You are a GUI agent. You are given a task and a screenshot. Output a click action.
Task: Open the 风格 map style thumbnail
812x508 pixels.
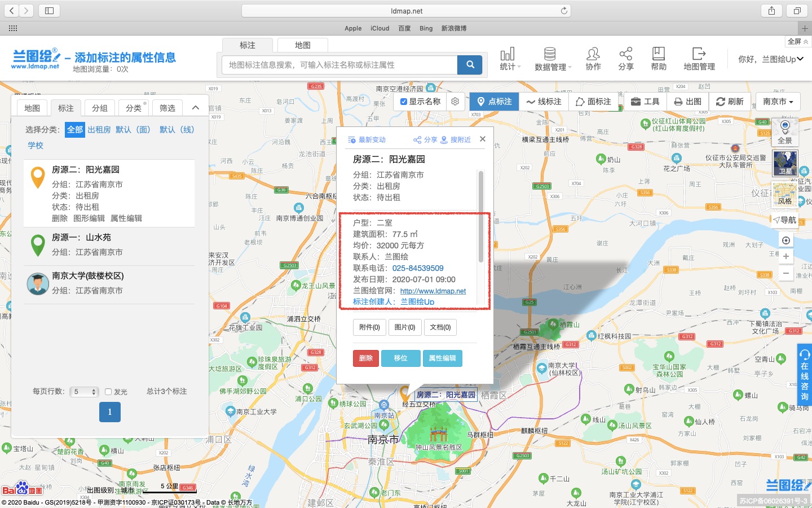[785, 194]
